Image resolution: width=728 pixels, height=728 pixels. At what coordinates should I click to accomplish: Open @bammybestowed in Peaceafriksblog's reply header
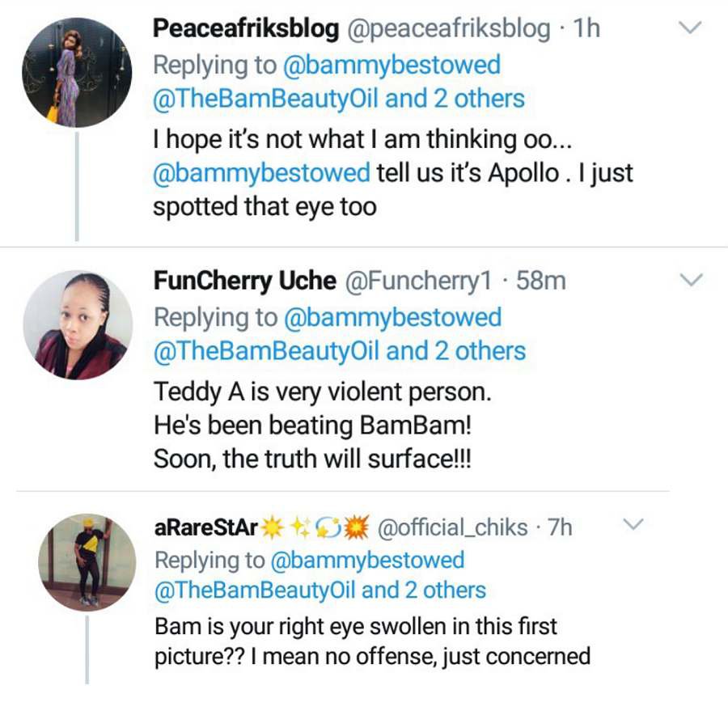tap(392, 65)
